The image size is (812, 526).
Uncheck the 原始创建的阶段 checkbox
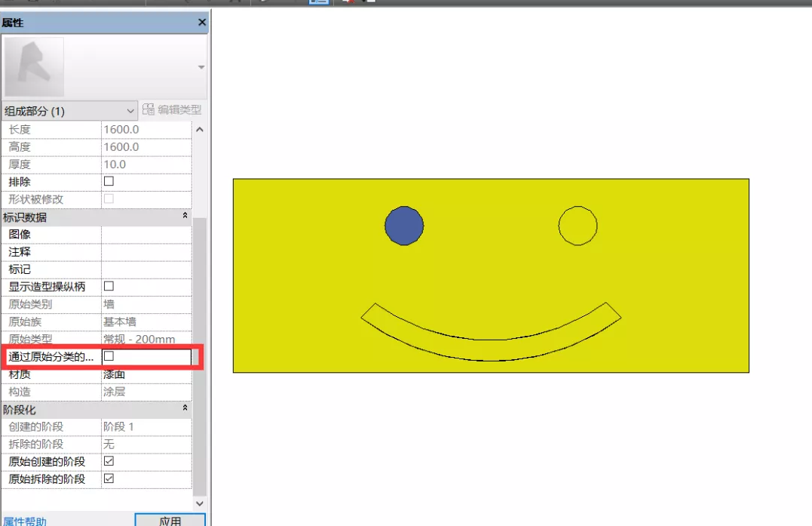coord(108,461)
